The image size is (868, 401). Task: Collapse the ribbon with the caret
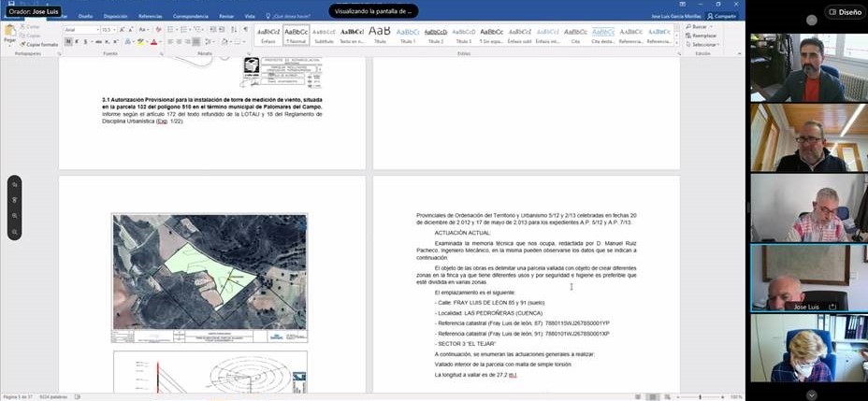point(739,53)
